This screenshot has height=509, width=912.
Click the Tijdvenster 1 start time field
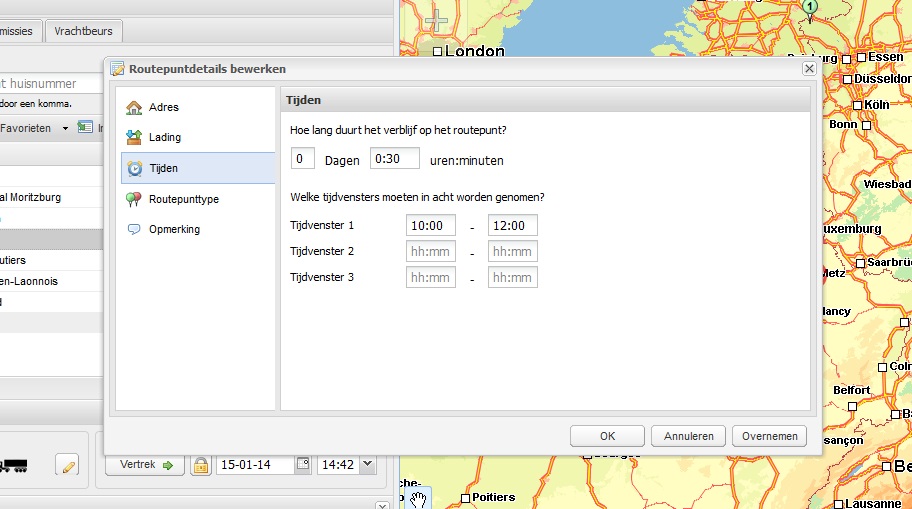pyautogui.click(x=431, y=225)
